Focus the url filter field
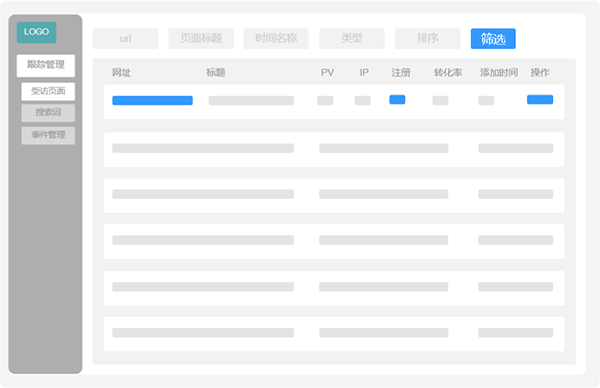The image size is (600, 388). [x=125, y=39]
